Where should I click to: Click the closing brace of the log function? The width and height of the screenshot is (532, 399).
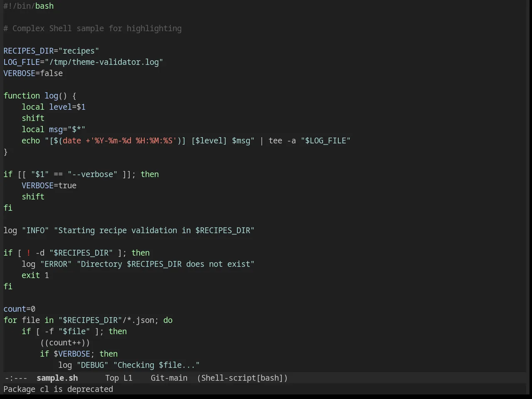5,152
